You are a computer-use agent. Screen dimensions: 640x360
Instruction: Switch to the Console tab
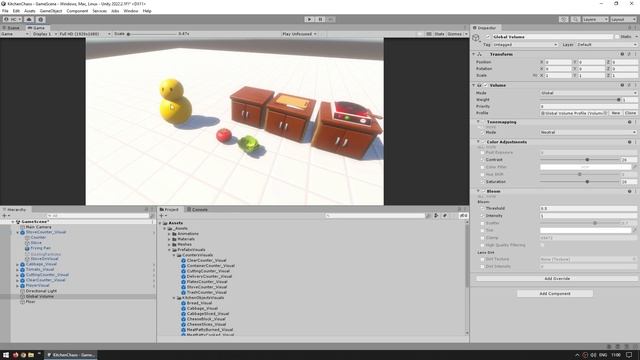(x=197, y=209)
